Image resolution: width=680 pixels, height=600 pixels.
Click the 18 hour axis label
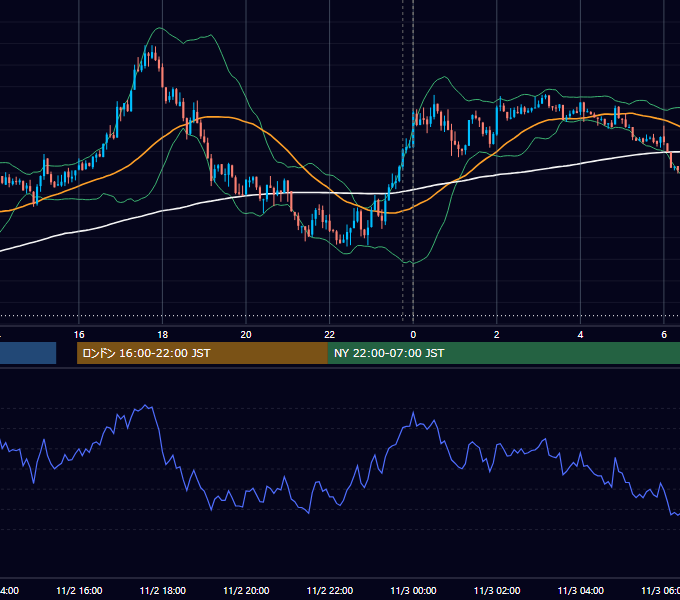click(163, 335)
